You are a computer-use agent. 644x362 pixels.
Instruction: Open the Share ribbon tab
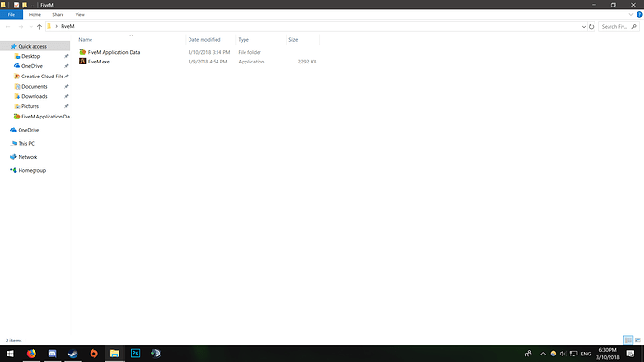pyautogui.click(x=58, y=14)
